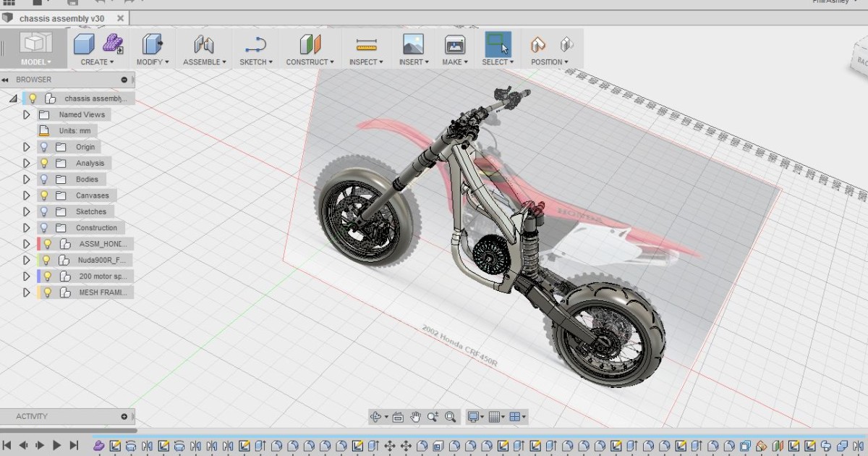The width and height of the screenshot is (868, 456).
Task: Expand the Named Views folder
Action: (x=26, y=114)
